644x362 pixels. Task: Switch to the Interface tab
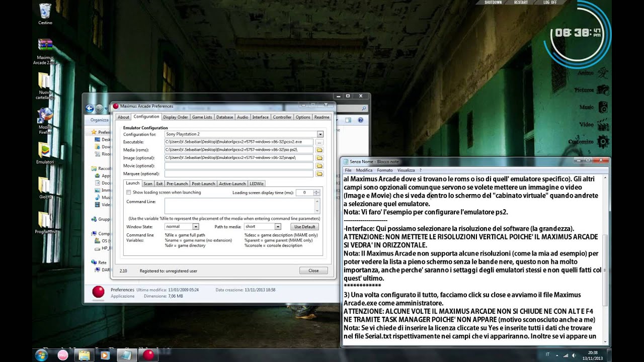click(x=261, y=117)
